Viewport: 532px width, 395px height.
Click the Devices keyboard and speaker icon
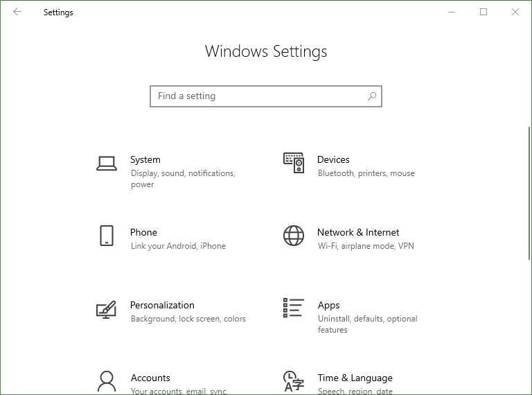coord(294,163)
